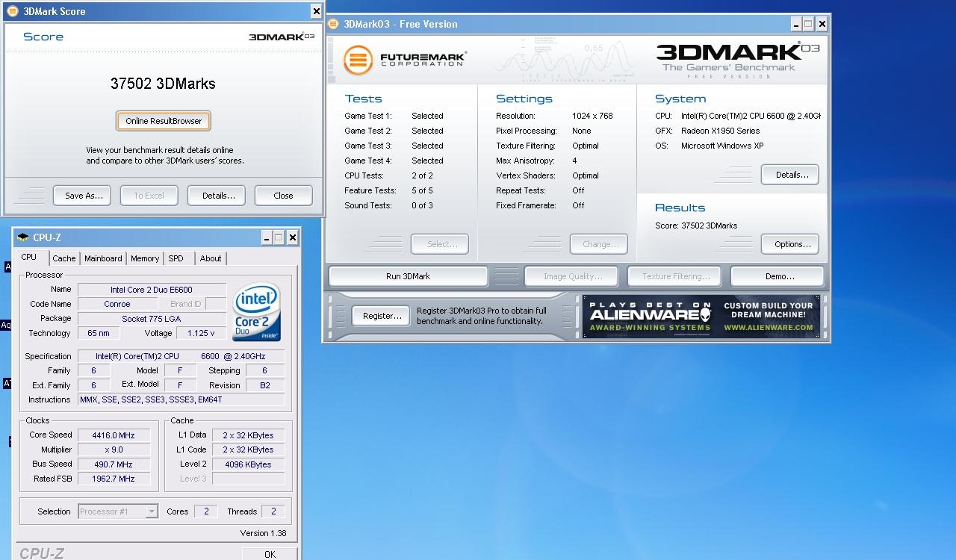This screenshot has width=956, height=560.
Task: Click the 3DMark03 title bar icon
Action: pos(333,24)
